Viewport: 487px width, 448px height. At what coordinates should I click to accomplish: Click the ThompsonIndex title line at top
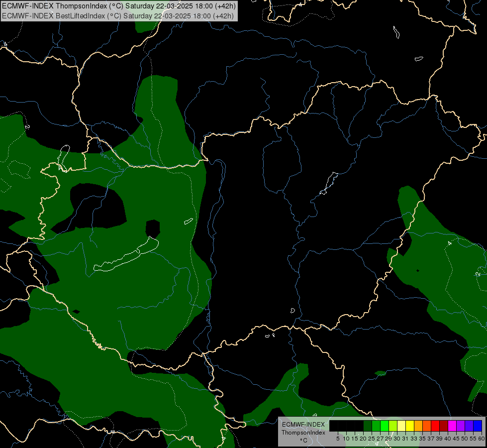[x=119, y=6]
